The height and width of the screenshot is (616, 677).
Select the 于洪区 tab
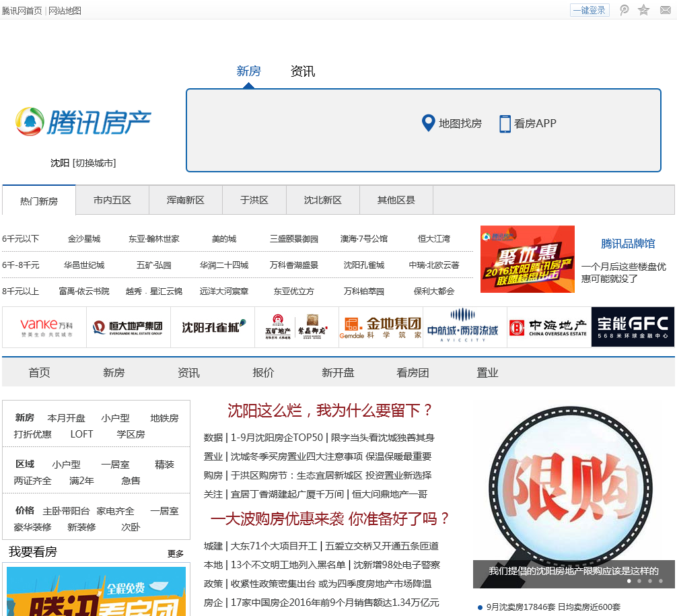click(254, 200)
